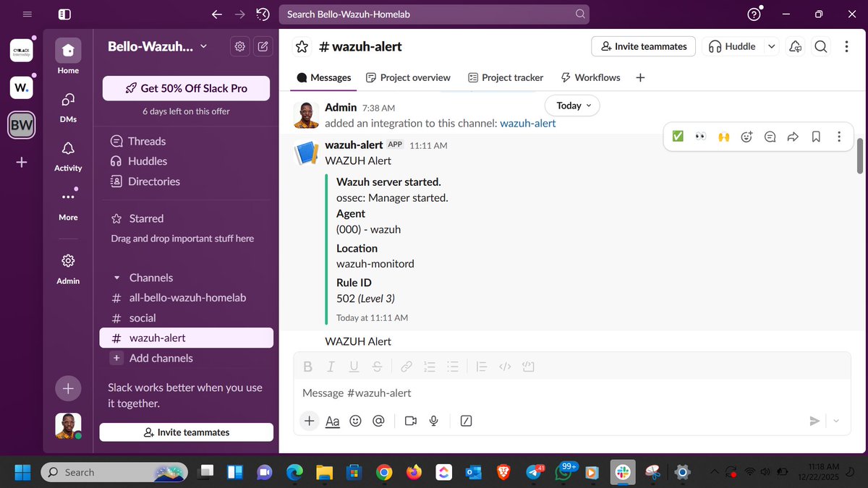The image size is (868, 488).
Task: Open the Huddle options dropdown arrow
Action: [771, 46]
